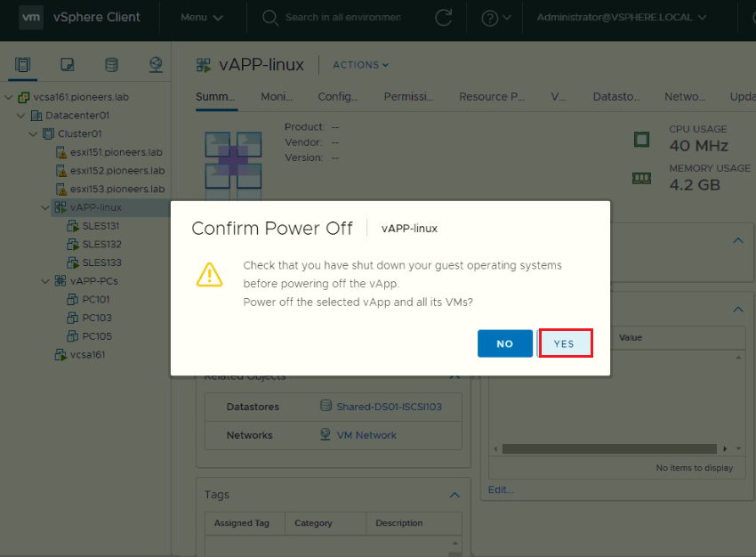Click the SLES132 VM icon
The width and height of the screenshot is (756, 557).
[x=73, y=245]
